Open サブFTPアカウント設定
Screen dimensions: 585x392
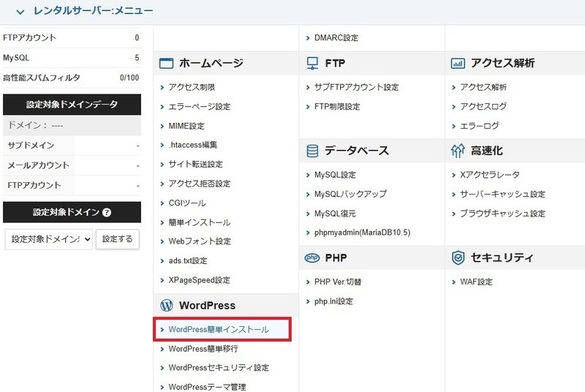tap(356, 87)
